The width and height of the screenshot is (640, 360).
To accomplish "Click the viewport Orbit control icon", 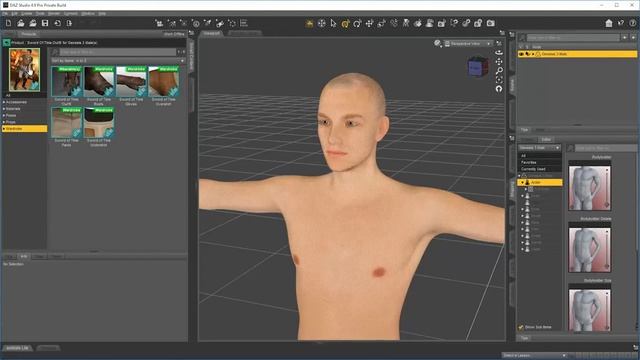I will click(x=499, y=53).
